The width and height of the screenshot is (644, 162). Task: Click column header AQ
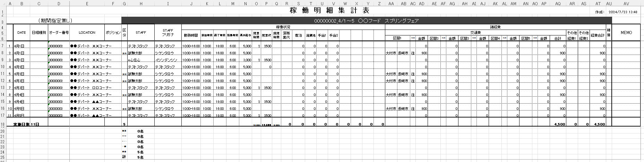click(x=558, y=4)
